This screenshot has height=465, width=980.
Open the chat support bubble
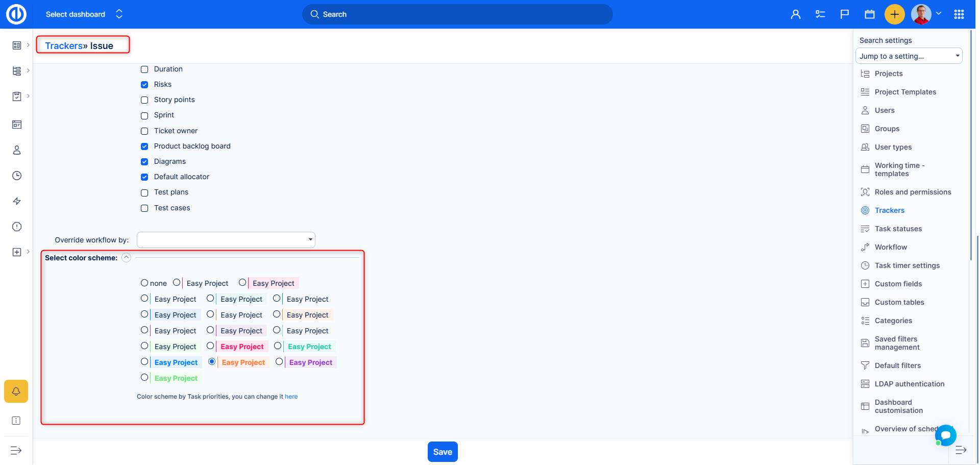point(945,435)
